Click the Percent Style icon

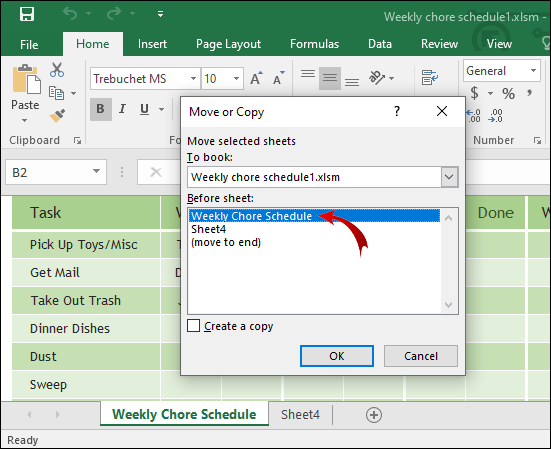click(x=508, y=93)
